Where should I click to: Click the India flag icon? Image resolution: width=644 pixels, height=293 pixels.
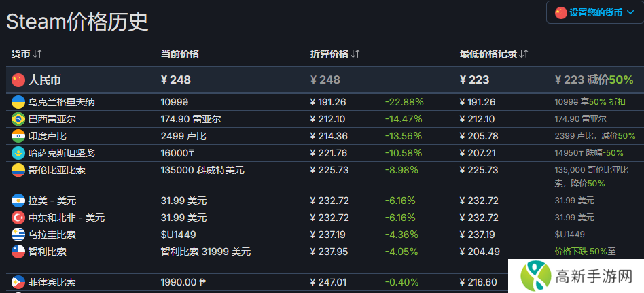[18, 136]
